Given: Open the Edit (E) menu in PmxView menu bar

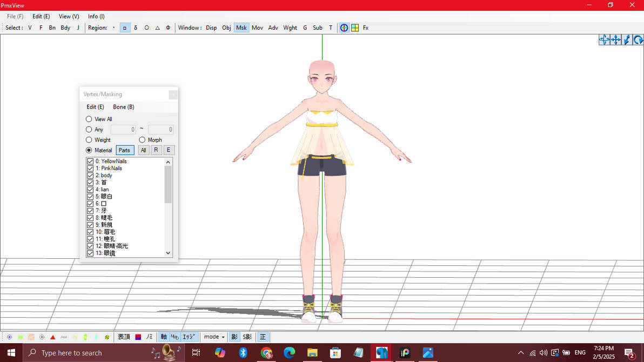Looking at the screenshot, I should coord(41,16).
